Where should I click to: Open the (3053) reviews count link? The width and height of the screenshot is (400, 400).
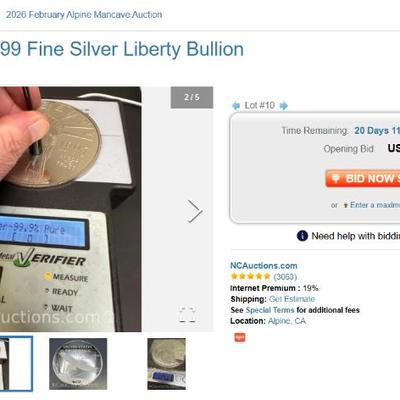(285, 277)
